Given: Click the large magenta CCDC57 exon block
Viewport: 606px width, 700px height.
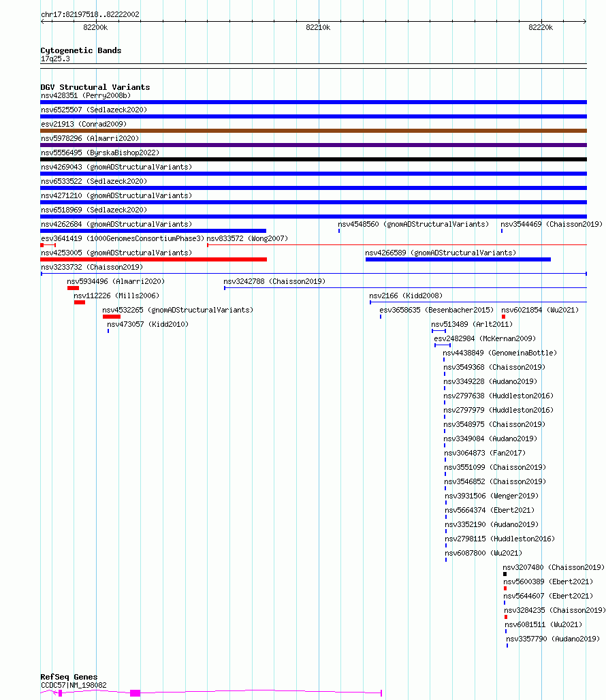Looking at the screenshot, I should click(x=135, y=693).
